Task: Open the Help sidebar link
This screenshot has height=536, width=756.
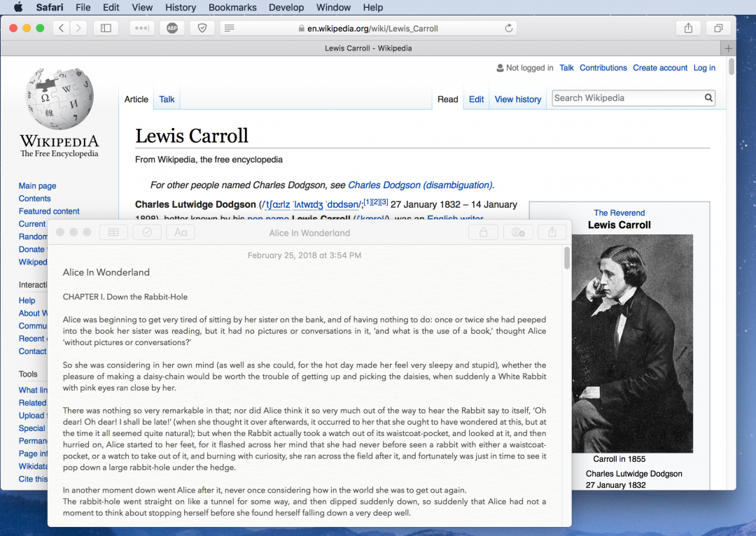Action: pyautogui.click(x=27, y=300)
